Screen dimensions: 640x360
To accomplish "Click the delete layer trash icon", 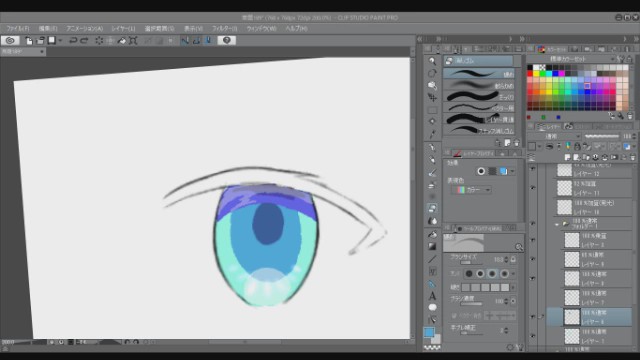I will 633,157.
